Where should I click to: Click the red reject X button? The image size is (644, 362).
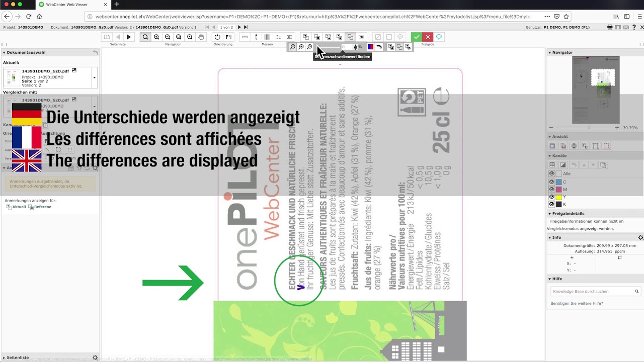(x=428, y=37)
